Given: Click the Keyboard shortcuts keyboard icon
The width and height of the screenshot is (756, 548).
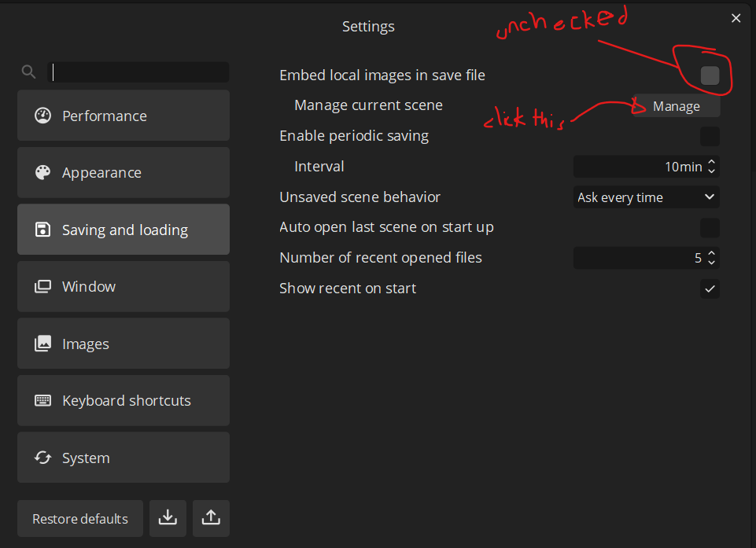Looking at the screenshot, I should coord(42,401).
